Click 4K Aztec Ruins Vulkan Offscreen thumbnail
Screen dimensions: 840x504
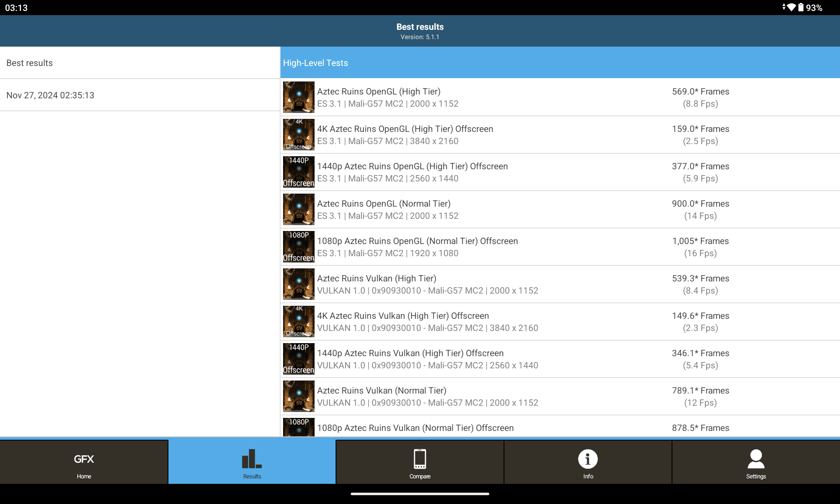click(x=298, y=321)
